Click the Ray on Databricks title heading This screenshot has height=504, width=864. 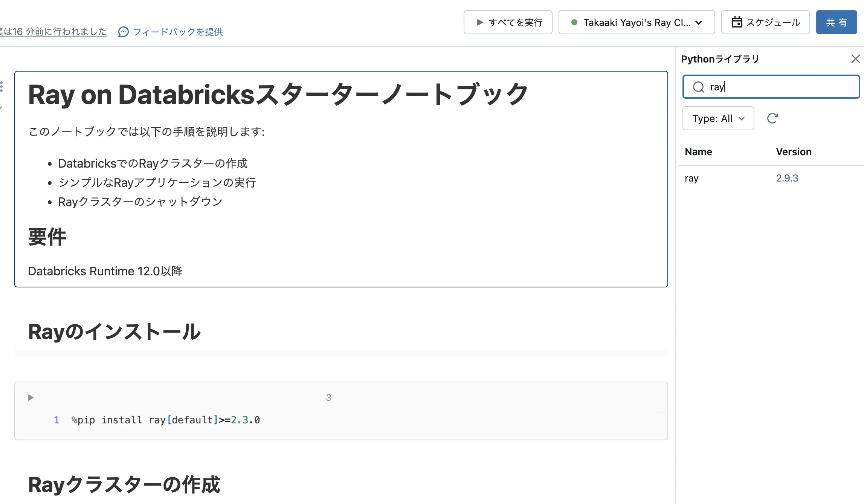coord(278,95)
